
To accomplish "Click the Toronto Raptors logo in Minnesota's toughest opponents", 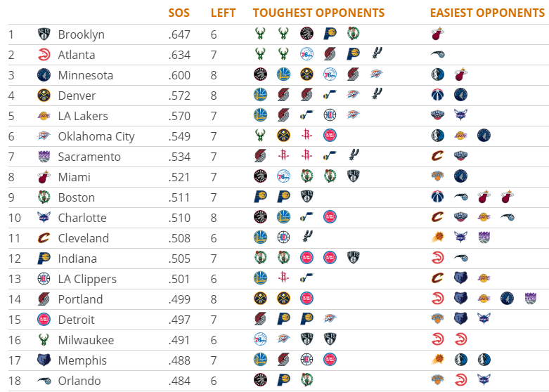I will point(260,74).
